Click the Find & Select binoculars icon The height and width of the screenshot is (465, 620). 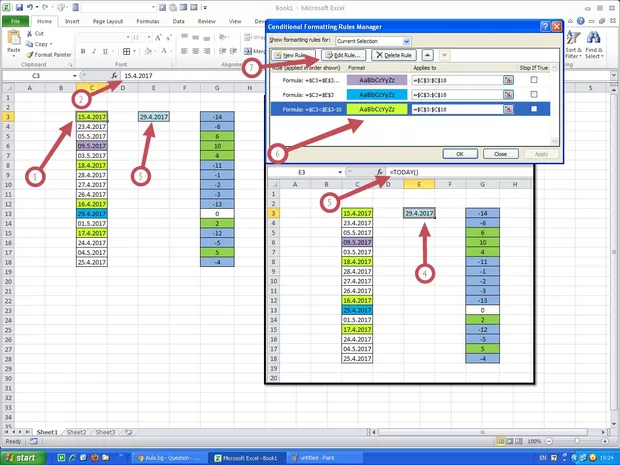tap(594, 38)
